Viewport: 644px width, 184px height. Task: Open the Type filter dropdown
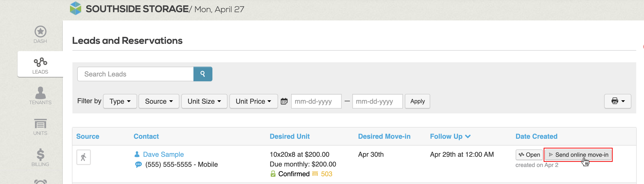[120, 101]
